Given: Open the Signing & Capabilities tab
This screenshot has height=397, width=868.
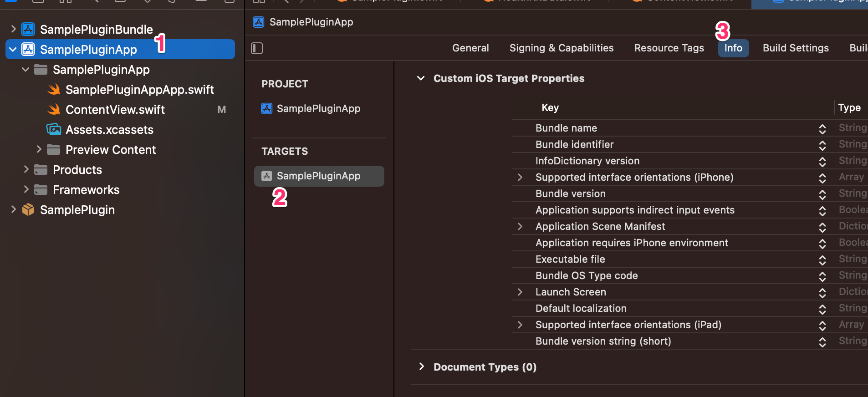Looking at the screenshot, I should (x=561, y=48).
